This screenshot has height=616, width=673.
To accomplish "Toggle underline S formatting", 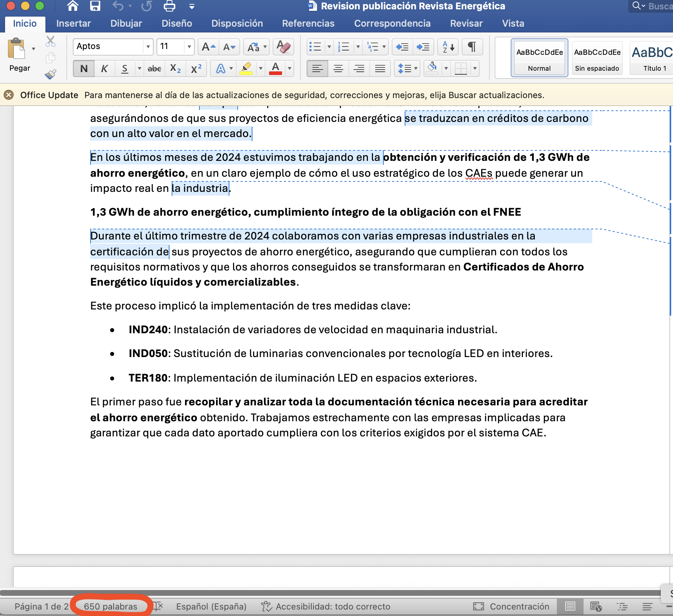I will tap(125, 69).
